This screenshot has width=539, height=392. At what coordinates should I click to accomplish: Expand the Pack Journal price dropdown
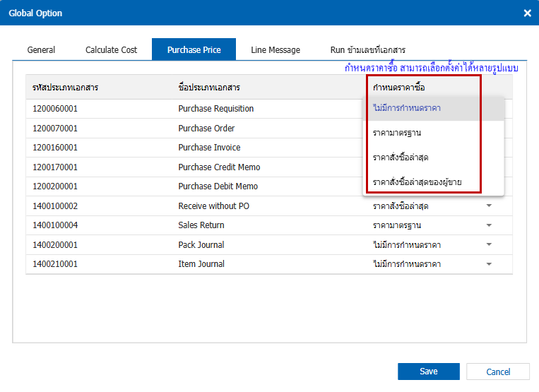click(489, 245)
